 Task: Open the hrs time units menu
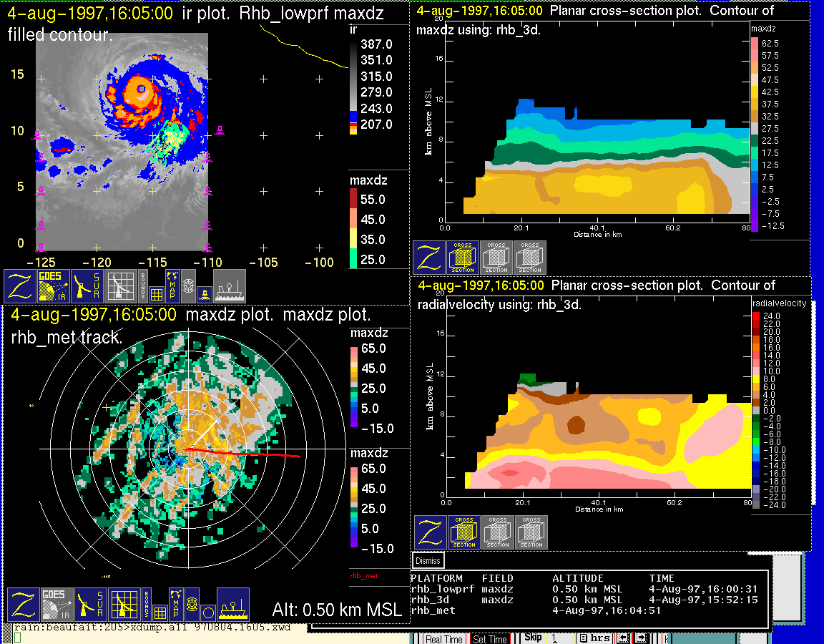point(598,638)
